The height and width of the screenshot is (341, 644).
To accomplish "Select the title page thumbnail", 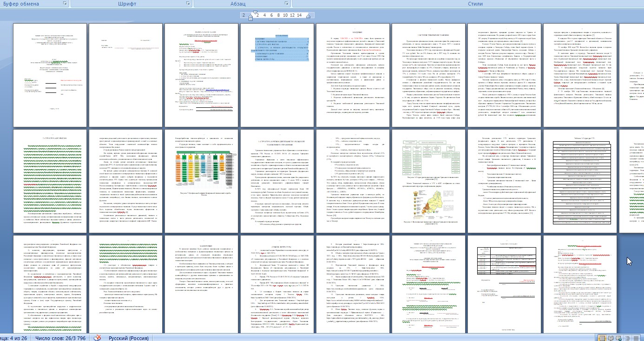I will [51, 75].
